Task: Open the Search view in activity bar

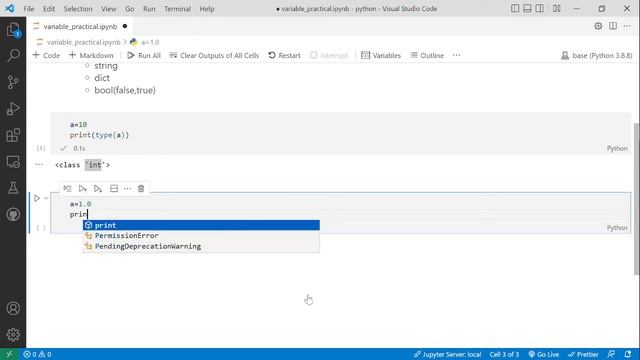Action: coord(13,55)
